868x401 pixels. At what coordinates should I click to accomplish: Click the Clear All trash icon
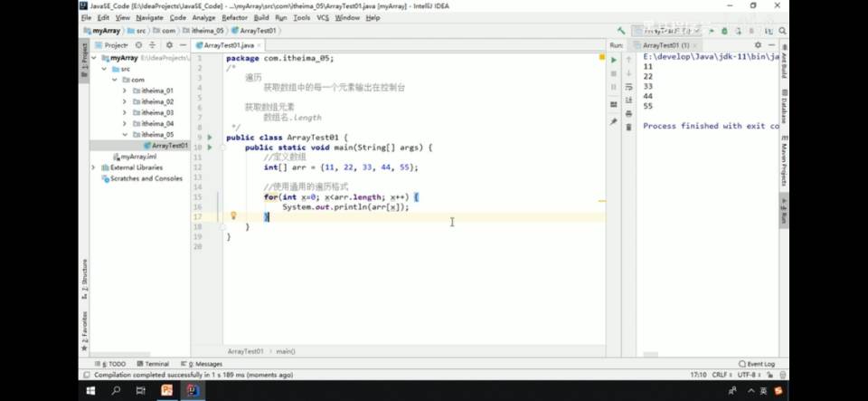tap(628, 127)
